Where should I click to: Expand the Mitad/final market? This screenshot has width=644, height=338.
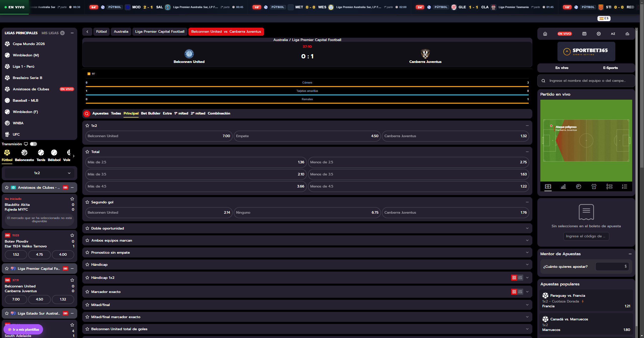click(x=527, y=305)
